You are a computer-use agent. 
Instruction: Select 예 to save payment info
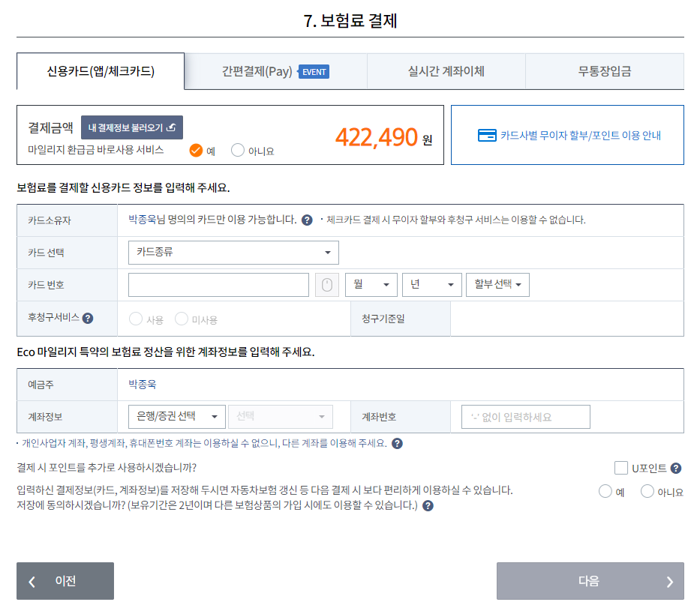point(605,491)
